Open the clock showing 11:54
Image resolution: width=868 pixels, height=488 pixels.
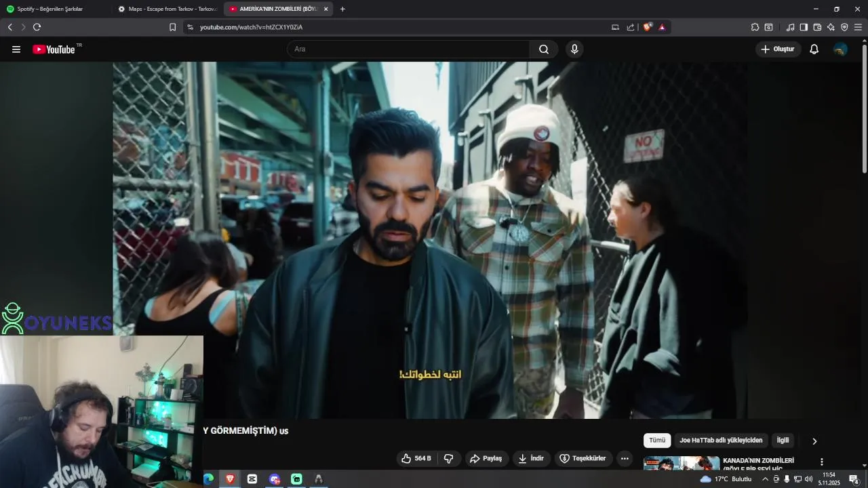coord(829,479)
